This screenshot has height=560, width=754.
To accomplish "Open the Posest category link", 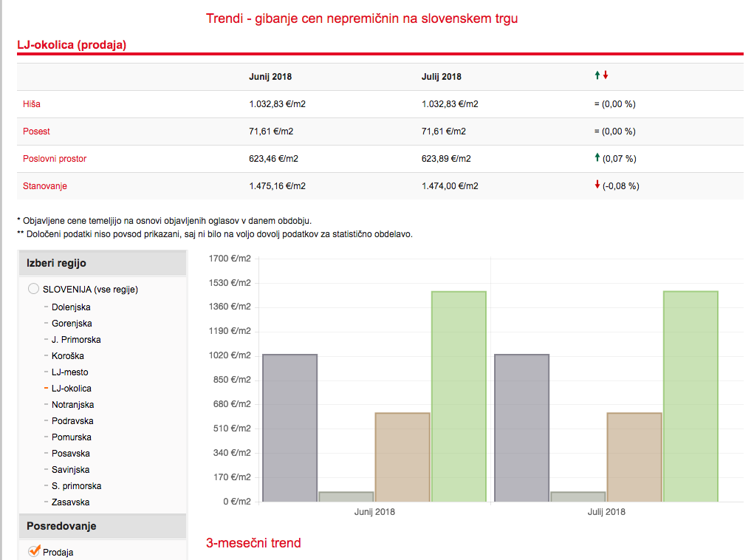I will click(36, 132).
